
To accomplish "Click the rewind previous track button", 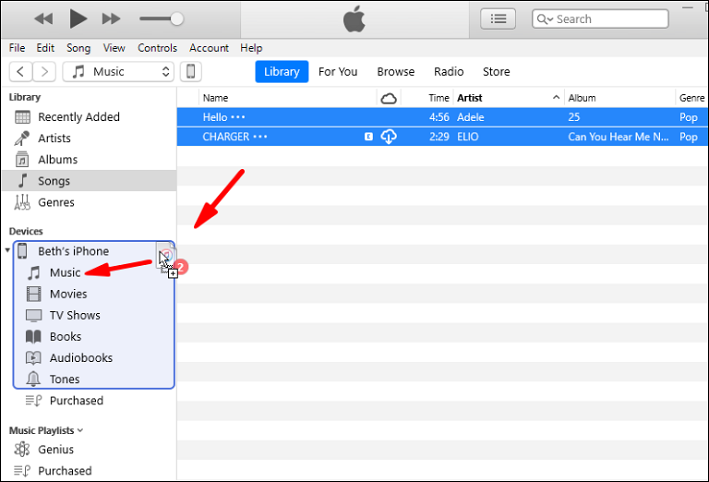I will [x=44, y=19].
